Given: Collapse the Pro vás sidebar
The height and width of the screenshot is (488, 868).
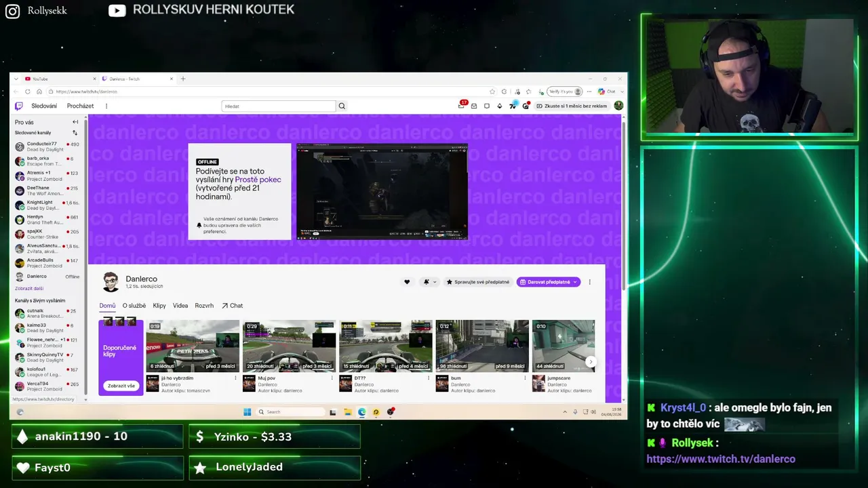Looking at the screenshot, I should [x=75, y=122].
